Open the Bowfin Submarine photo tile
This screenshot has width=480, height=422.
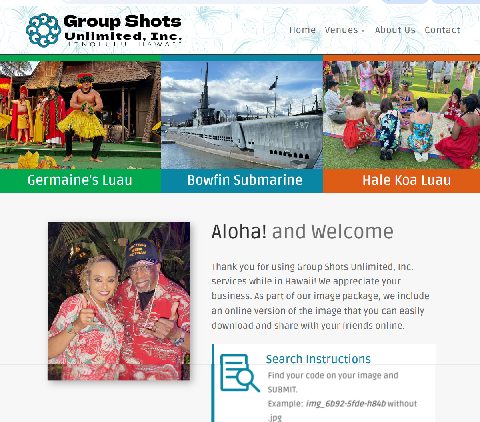(242, 115)
